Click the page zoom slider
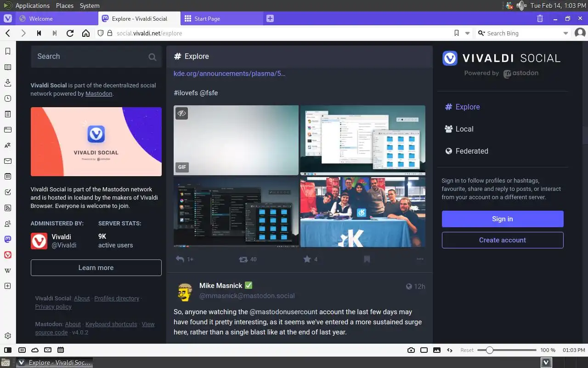588x368 pixels. (506, 350)
